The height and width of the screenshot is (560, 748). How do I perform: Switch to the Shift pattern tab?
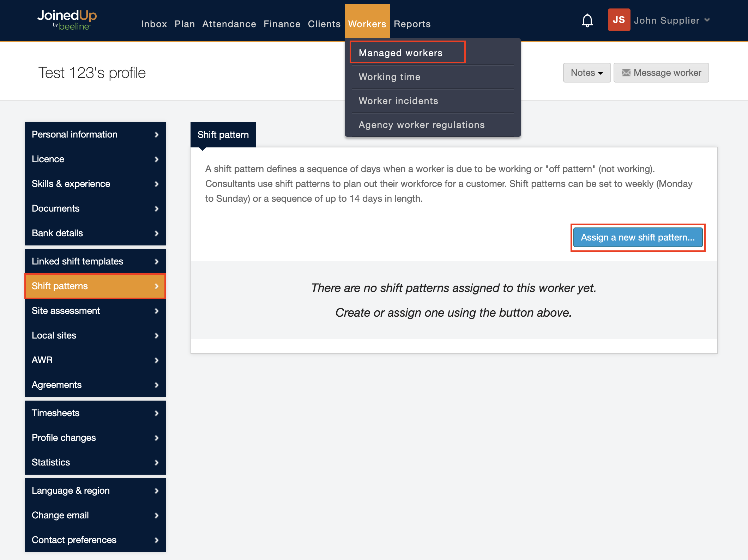pyautogui.click(x=223, y=135)
